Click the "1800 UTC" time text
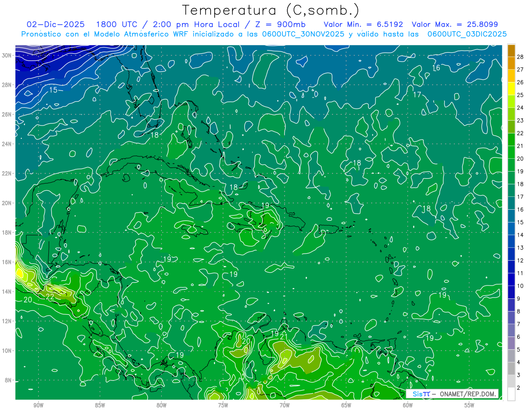 (x=117, y=24)
